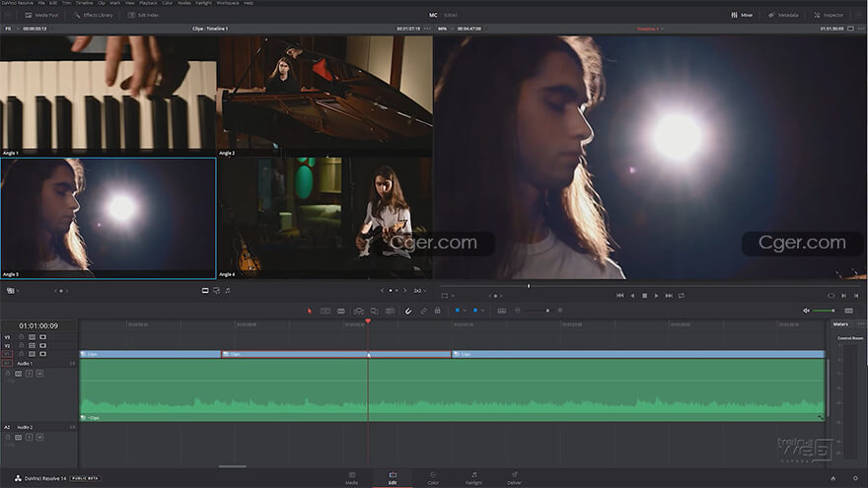Toggle the V3 track lock

click(22, 336)
